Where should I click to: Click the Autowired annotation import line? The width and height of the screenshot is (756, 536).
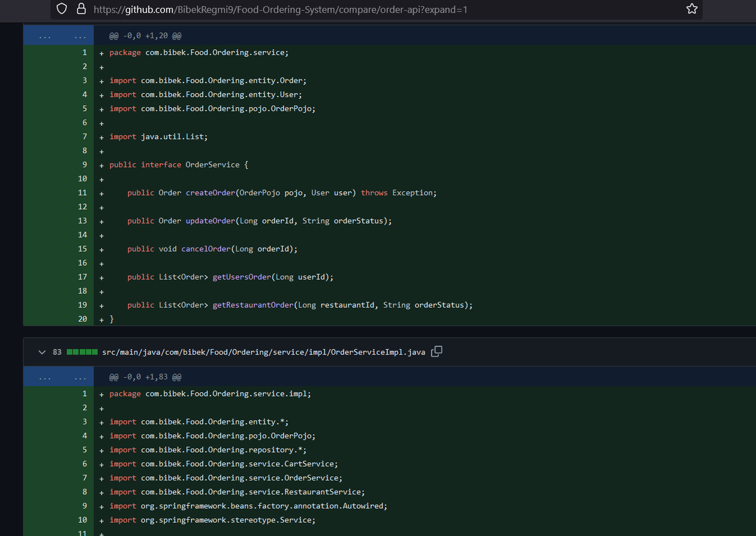[x=248, y=506]
